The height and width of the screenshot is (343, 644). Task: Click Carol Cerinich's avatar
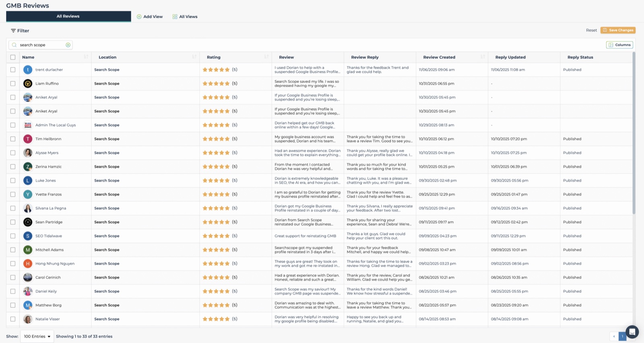(28, 277)
